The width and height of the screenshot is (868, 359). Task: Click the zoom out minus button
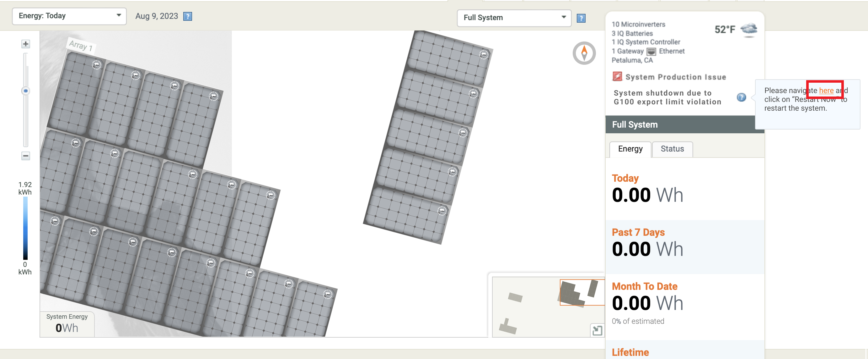point(26,156)
